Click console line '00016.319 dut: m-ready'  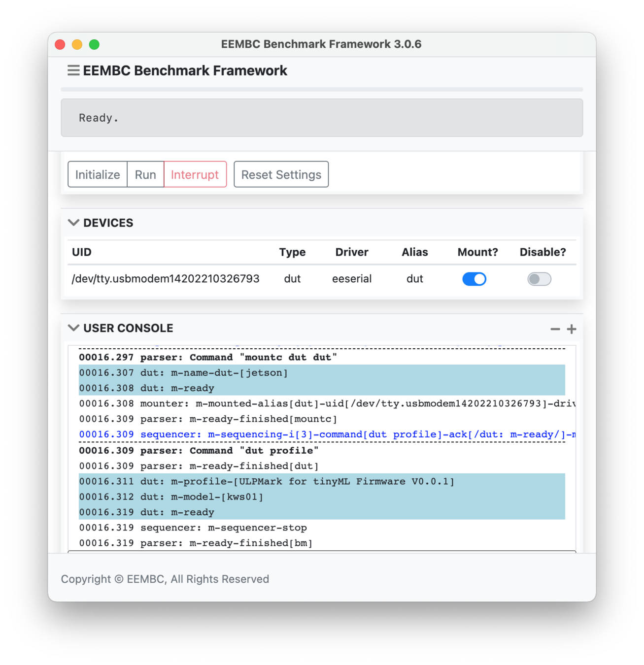coord(322,512)
